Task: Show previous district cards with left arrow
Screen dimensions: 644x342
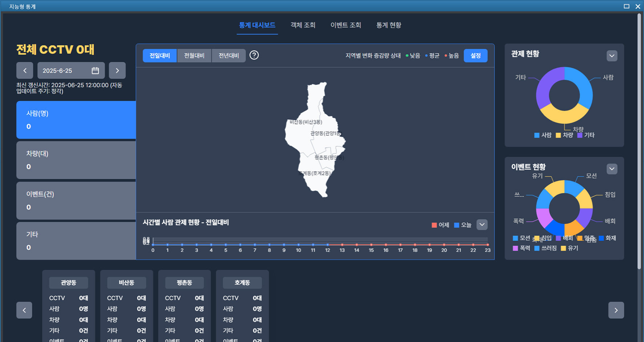Action: point(24,310)
